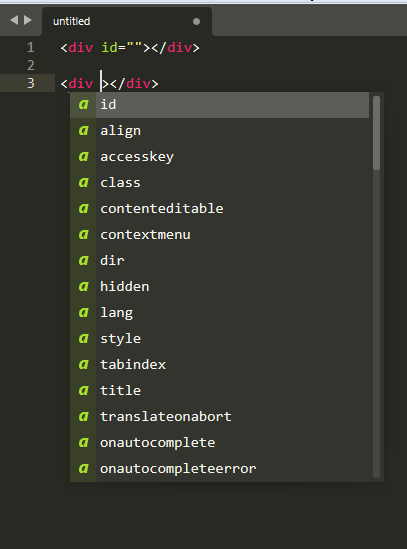Insert the class attribute suggestion

[x=220, y=183]
